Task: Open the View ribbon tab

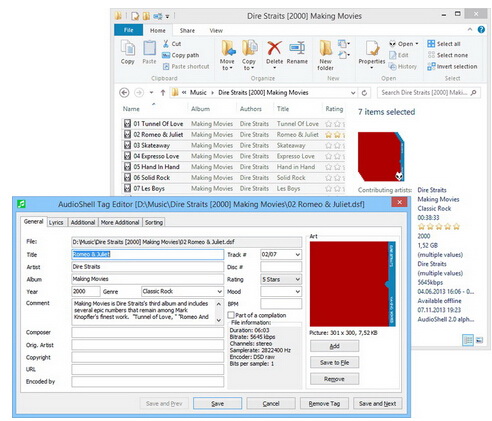Action: [216, 30]
